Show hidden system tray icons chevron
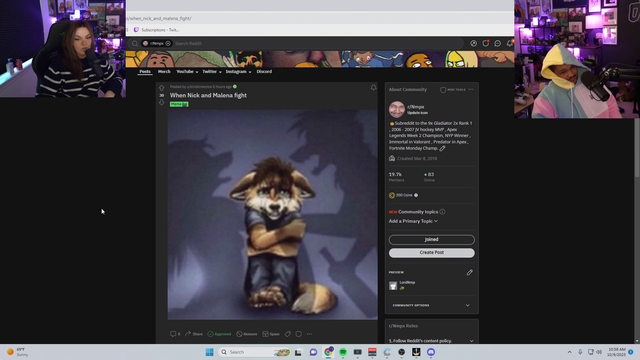Viewport: 640px width, 360px height. click(x=569, y=352)
